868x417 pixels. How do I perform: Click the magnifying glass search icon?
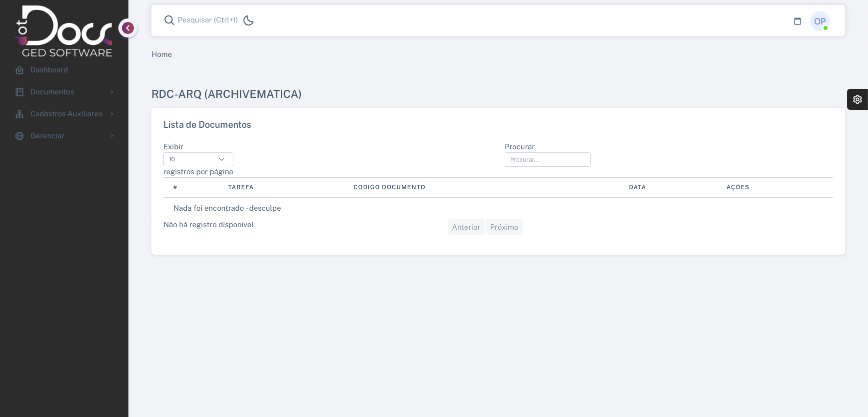coord(169,20)
